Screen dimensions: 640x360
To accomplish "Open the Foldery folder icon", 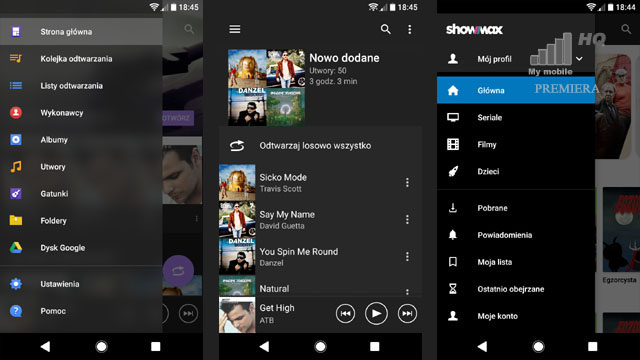I will pyautogui.click(x=16, y=220).
